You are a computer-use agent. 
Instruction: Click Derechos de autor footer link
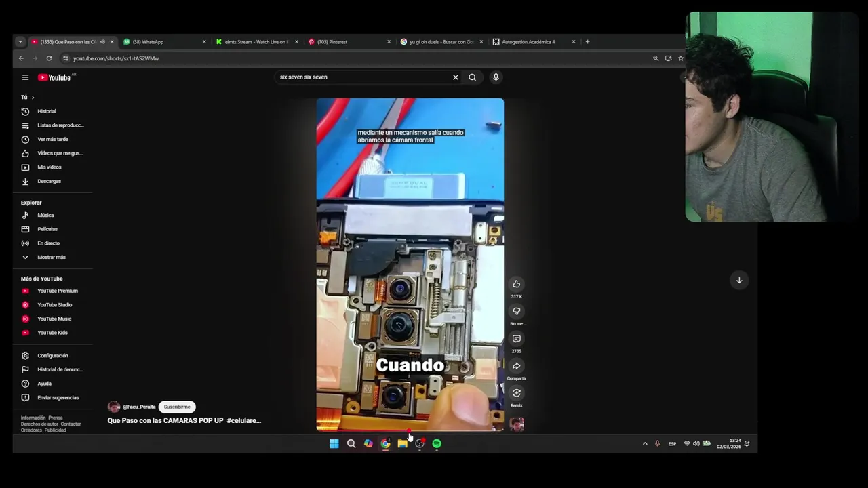coord(39,424)
